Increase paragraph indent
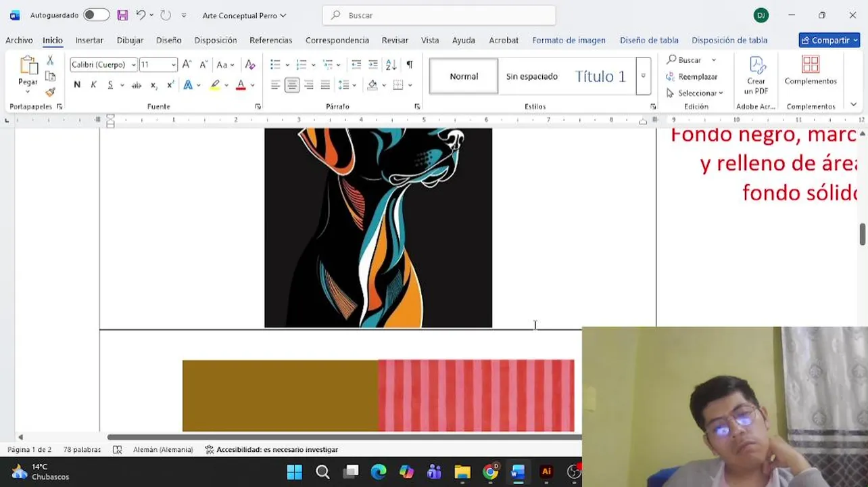868x487 pixels. 372,65
